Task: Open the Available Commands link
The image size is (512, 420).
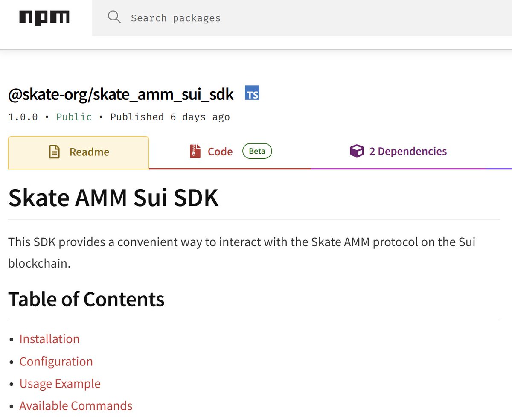Action: coord(76,405)
